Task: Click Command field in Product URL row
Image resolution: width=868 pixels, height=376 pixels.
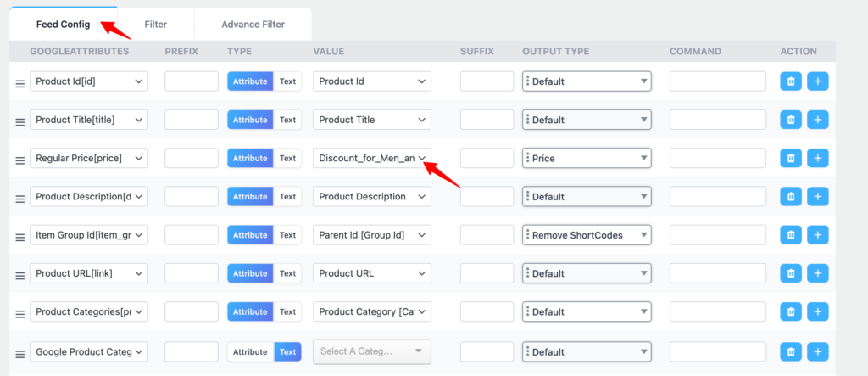Action: point(717,273)
